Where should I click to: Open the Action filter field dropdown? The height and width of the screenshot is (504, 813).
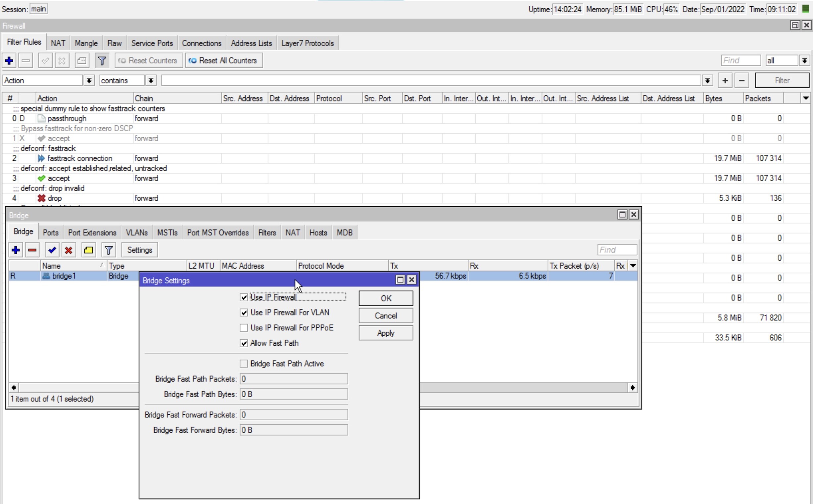tap(89, 80)
